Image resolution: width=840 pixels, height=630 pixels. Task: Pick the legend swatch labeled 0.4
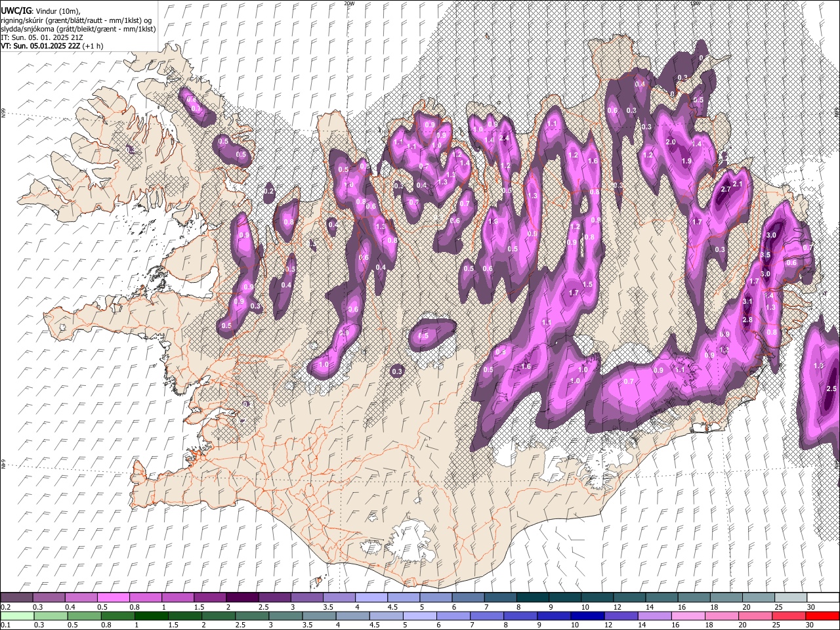coord(81,597)
